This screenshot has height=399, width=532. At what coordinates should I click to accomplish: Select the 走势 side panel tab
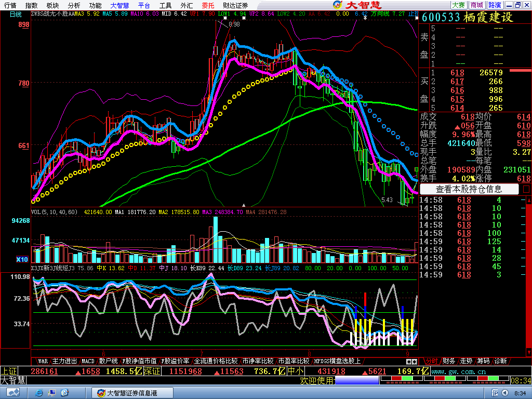tap(466, 361)
